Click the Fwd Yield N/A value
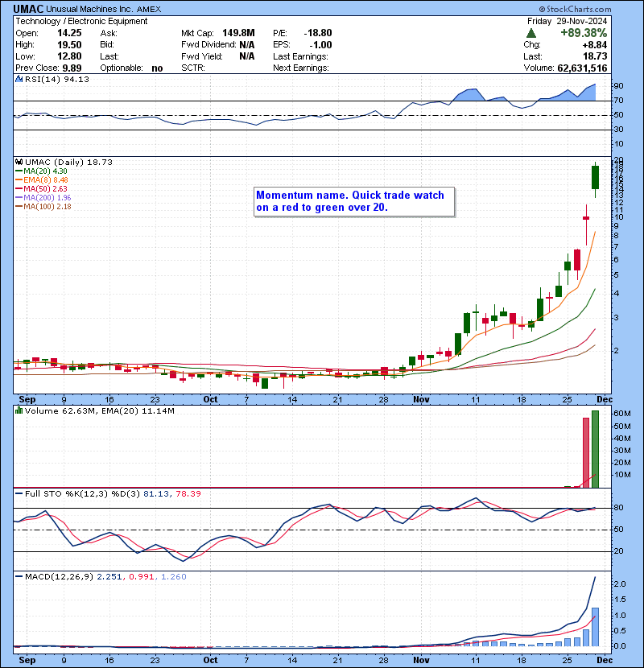This screenshot has width=644, height=668. tap(247, 56)
